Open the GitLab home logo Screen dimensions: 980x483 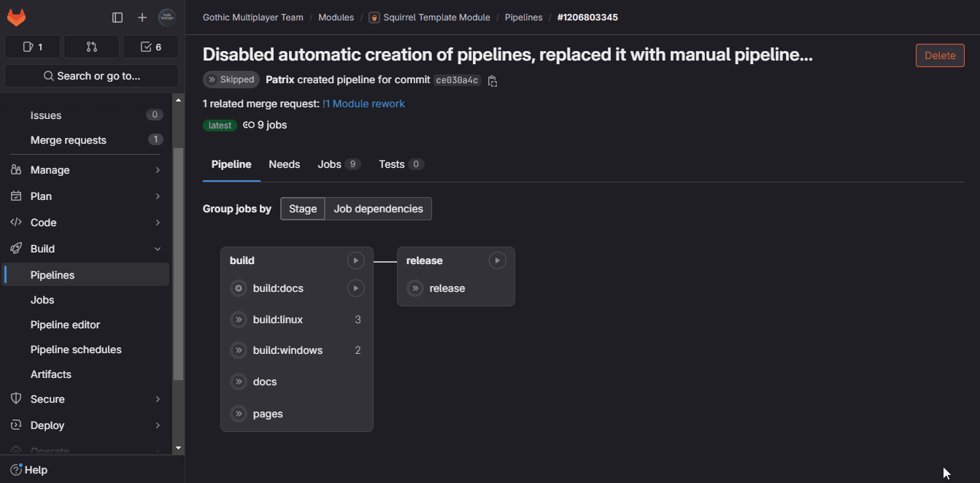pyautogui.click(x=16, y=16)
